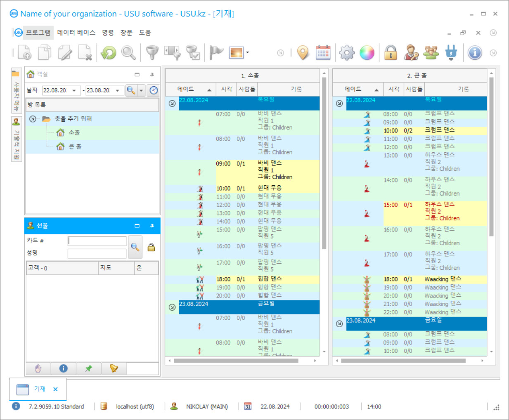This screenshot has height=420, width=509.
Task: Toggle pin on the 객실 panel
Action: (152, 75)
